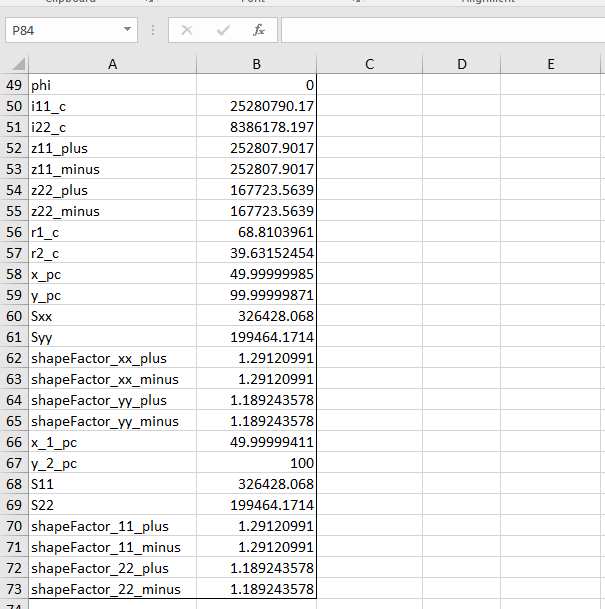Select column C header
Image resolution: width=605 pixels, height=609 pixels.
pyautogui.click(x=369, y=64)
